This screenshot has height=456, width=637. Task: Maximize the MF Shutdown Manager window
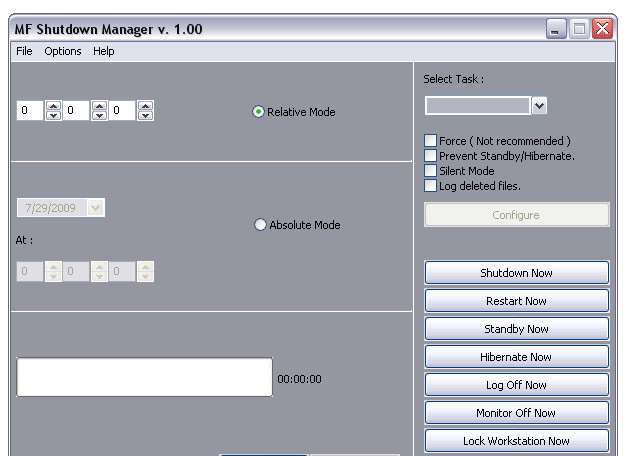click(x=579, y=29)
